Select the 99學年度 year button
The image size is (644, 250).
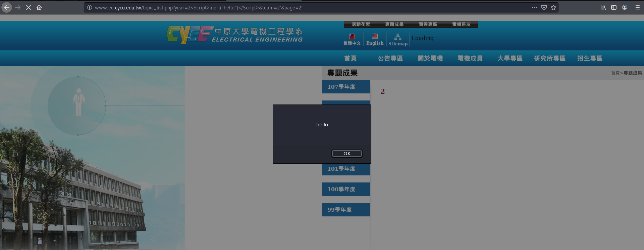click(346, 210)
